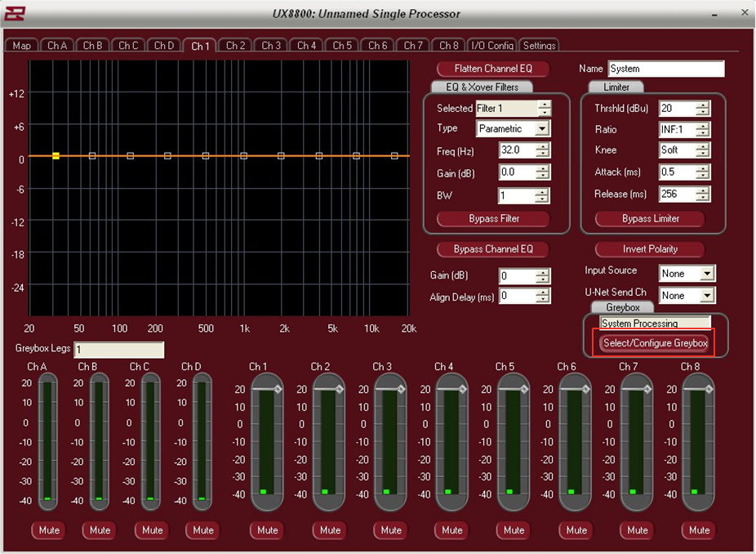Open the filter Type dropdown
Screen dimensions: 756x554
(542, 129)
